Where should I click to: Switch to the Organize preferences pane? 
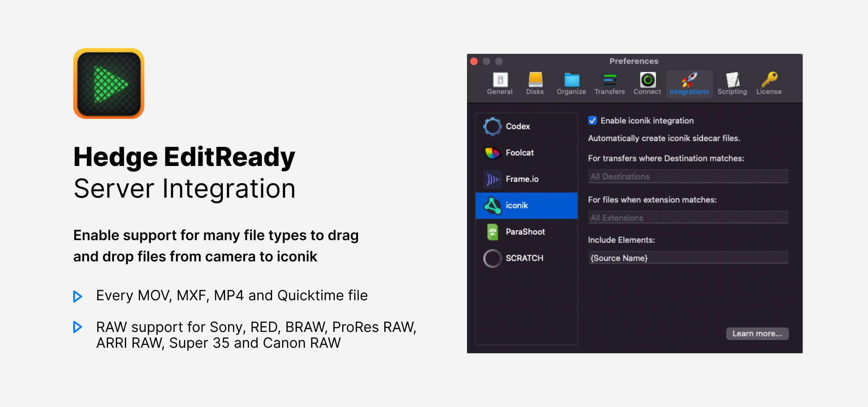(571, 84)
